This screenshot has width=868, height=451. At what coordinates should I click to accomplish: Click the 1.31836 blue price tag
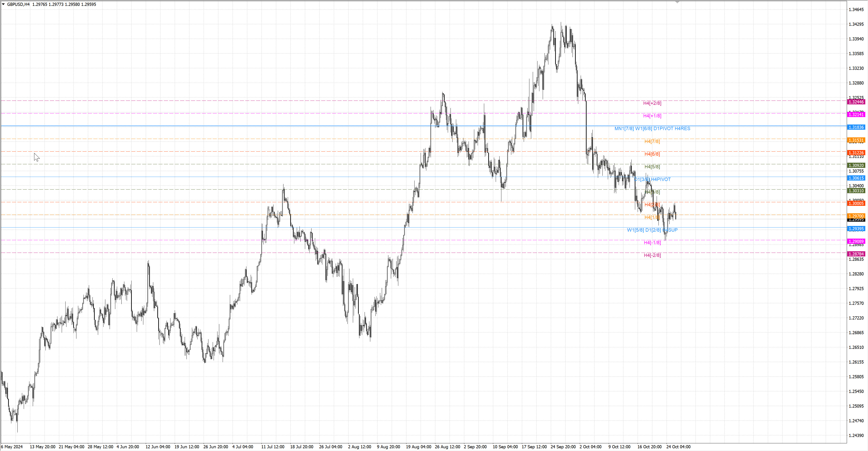pos(856,127)
